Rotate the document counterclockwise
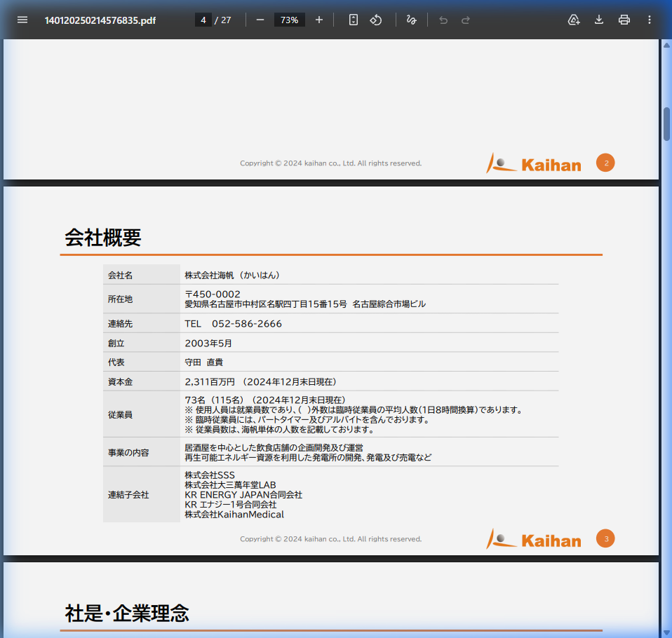The height and width of the screenshot is (638, 672). point(376,20)
